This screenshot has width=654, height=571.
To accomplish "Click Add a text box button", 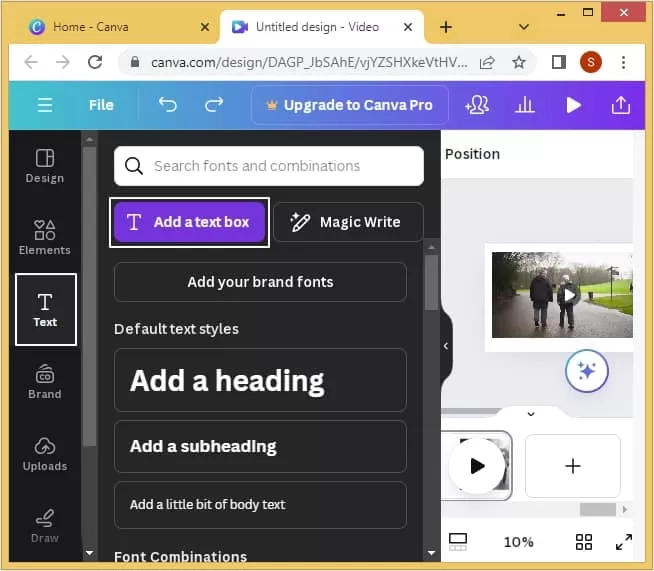I will 189,222.
